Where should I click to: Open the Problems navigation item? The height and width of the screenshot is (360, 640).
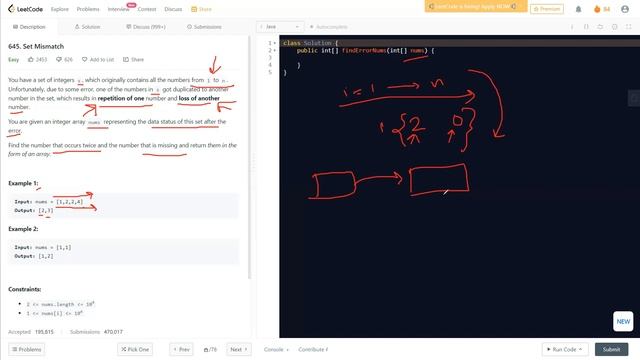pyautogui.click(x=88, y=9)
